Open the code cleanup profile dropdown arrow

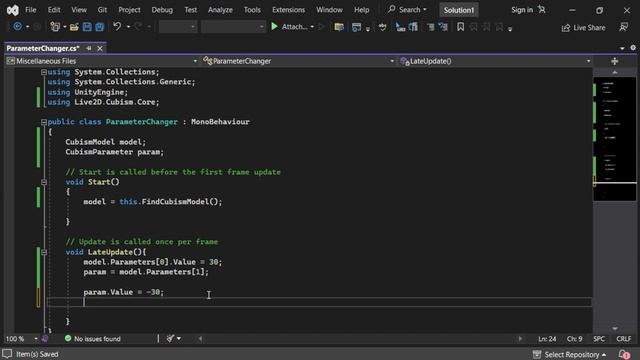pyautogui.click(x=179, y=339)
